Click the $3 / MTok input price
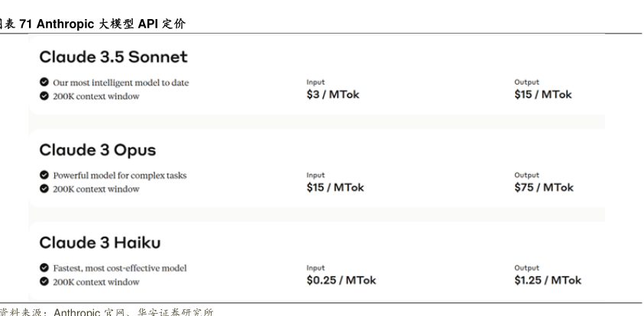The image size is (644, 316). pyautogui.click(x=332, y=95)
